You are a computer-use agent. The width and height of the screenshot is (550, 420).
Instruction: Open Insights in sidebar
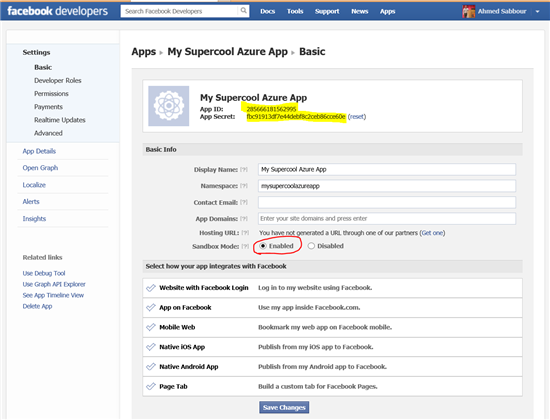[34, 219]
